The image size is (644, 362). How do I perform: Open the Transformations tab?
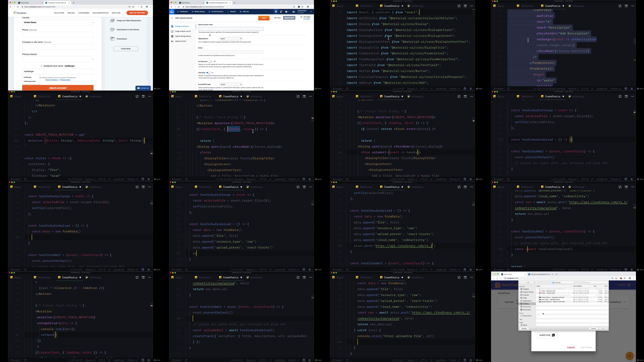(x=216, y=12)
